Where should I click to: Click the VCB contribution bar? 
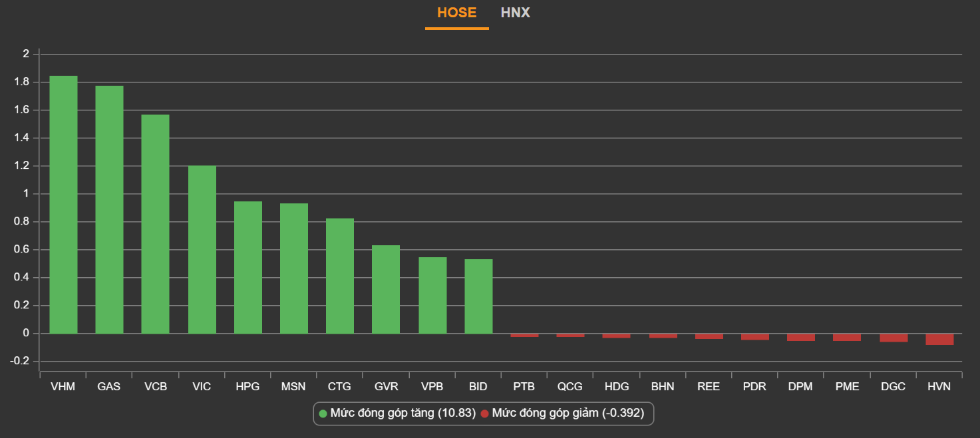(x=155, y=224)
